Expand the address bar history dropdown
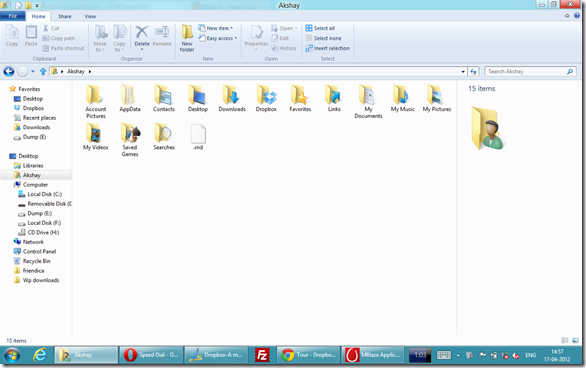 click(x=463, y=71)
